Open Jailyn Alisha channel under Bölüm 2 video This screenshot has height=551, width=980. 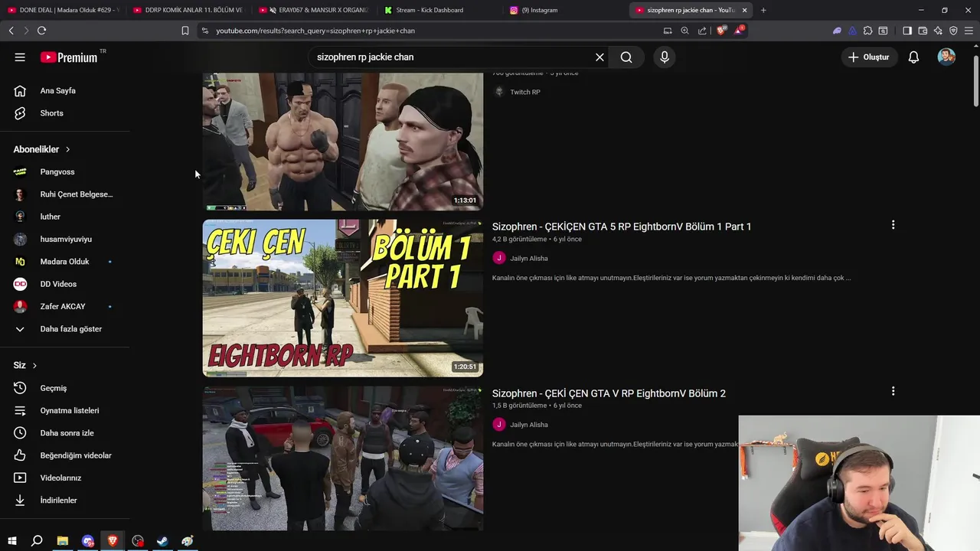[x=528, y=425]
